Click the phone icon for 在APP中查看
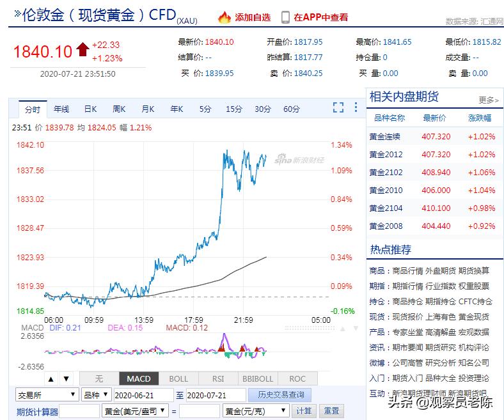 pos(285,17)
